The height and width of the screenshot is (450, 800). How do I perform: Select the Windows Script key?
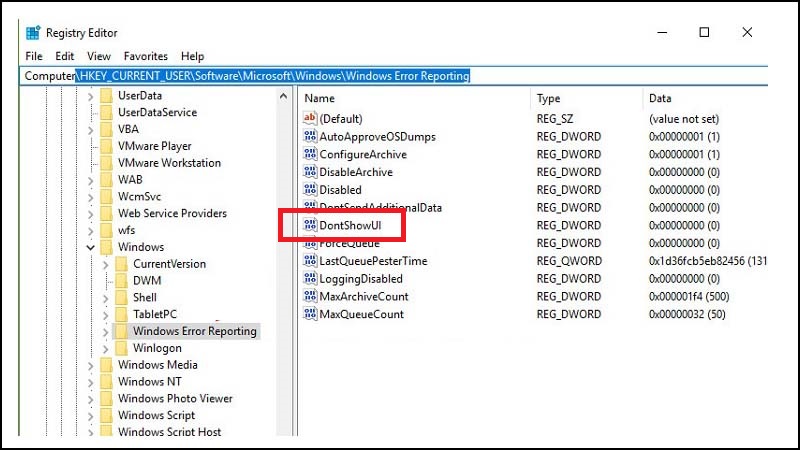[156, 415]
